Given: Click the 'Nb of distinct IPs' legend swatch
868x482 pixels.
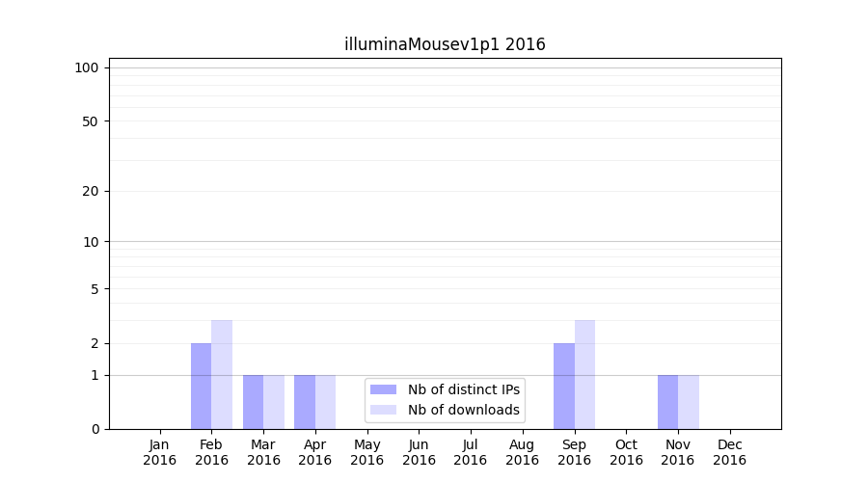Looking at the screenshot, I should click(x=383, y=389).
